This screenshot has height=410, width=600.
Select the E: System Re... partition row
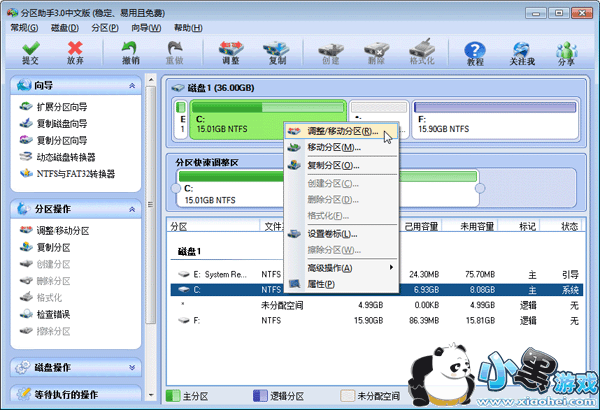[377, 274]
